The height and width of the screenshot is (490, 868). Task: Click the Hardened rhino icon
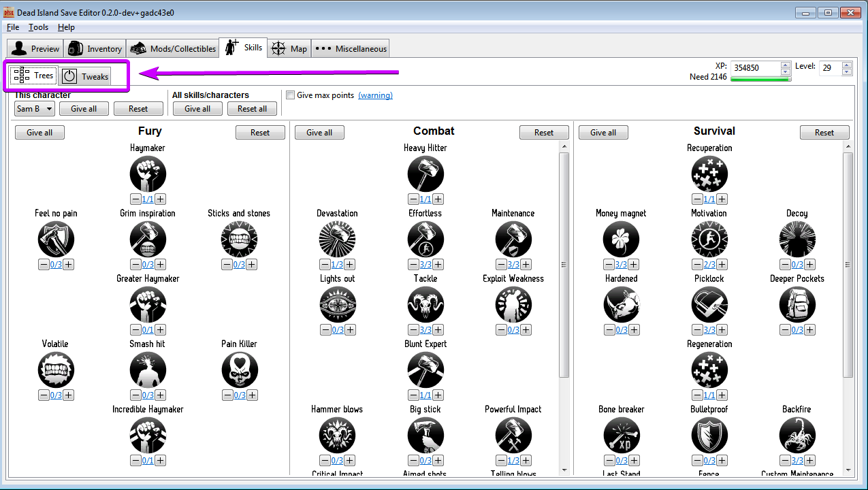621,304
